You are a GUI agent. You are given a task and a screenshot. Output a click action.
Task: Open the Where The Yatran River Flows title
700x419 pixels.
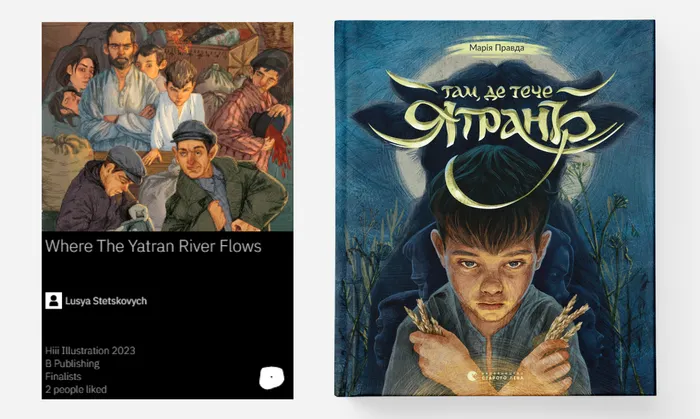[x=153, y=246]
